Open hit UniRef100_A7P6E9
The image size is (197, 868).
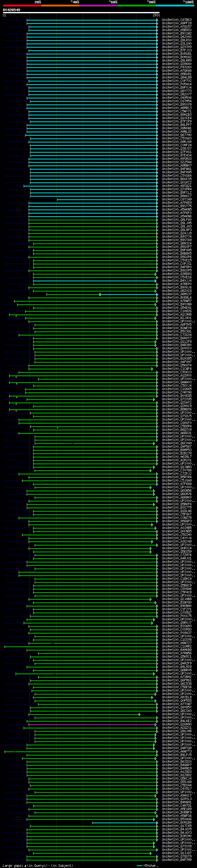click(176, 203)
